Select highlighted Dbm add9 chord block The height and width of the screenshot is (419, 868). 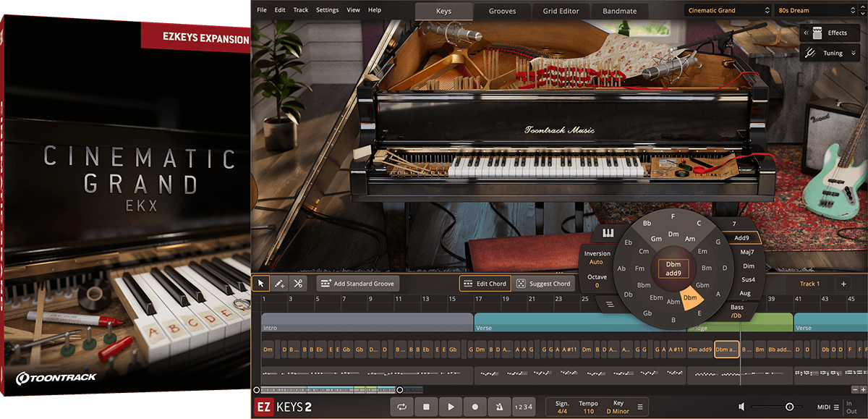727,350
